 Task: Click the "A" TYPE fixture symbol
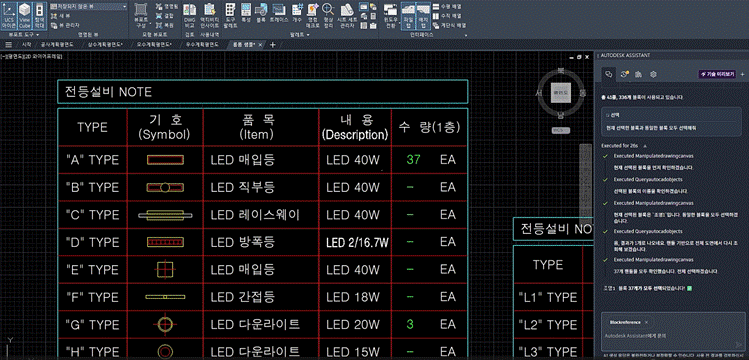coord(165,159)
